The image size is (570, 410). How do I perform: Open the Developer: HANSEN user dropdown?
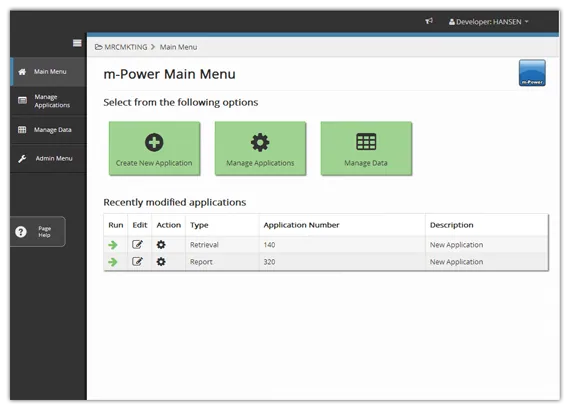489,22
